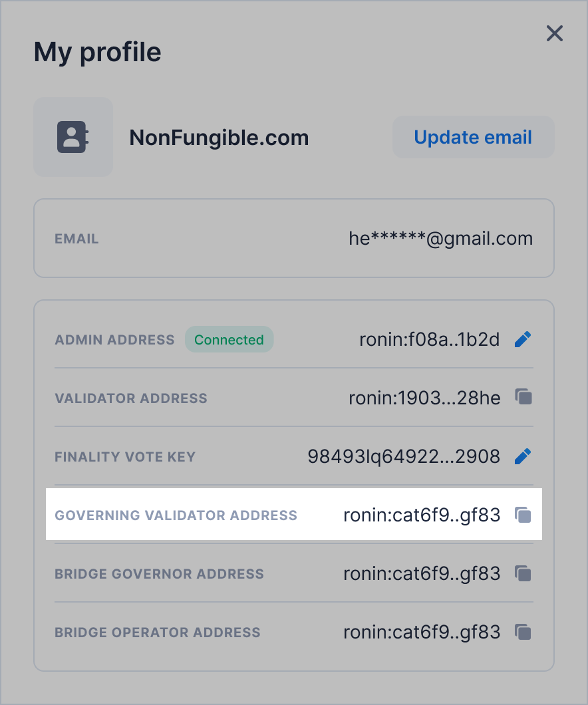Click the Connected status badge
Viewport: 588px width, 705px height.
point(229,340)
